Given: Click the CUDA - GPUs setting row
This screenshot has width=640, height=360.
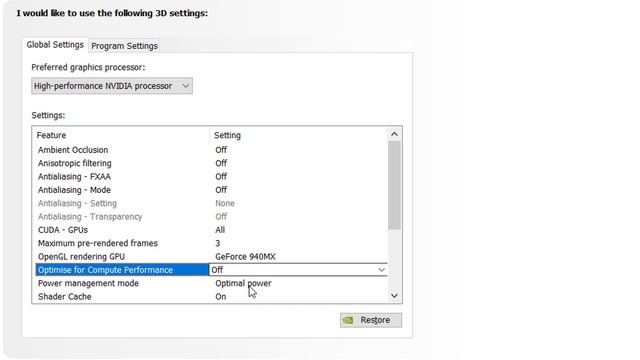Looking at the screenshot, I should click(211, 230).
